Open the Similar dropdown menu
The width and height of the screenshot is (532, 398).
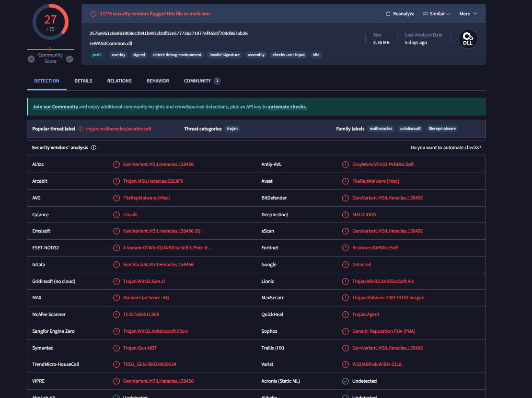[x=436, y=14]
